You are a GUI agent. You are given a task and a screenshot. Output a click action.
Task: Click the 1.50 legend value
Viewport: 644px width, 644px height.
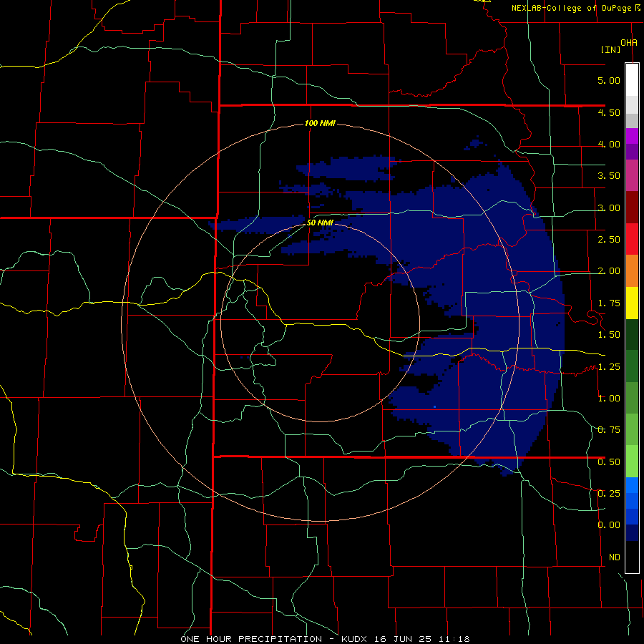click(609, 335)
